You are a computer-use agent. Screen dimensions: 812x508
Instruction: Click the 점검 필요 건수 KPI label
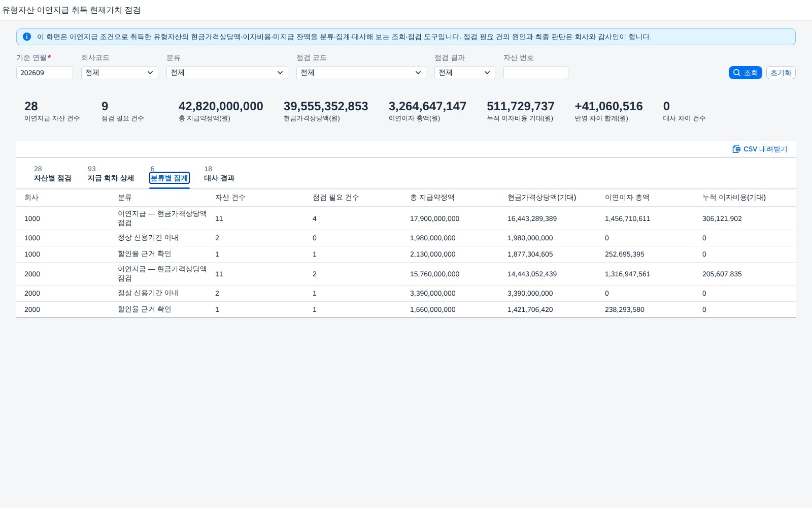click(x=123, y=118)
